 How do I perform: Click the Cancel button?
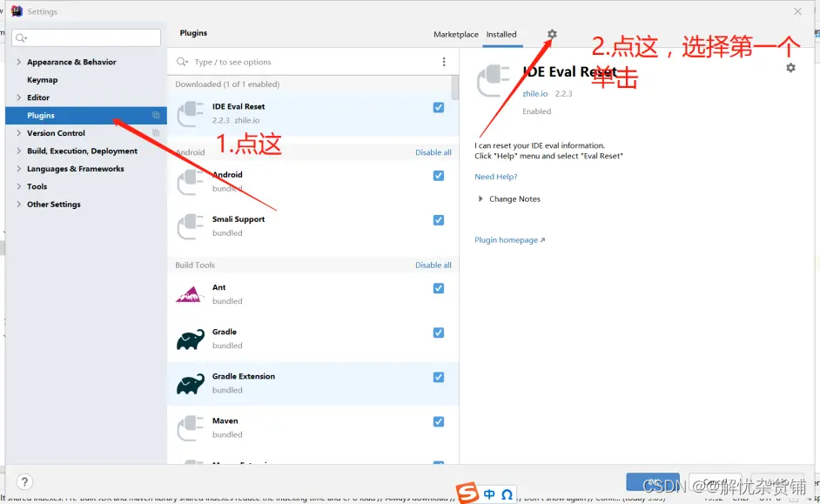(715, 482)
